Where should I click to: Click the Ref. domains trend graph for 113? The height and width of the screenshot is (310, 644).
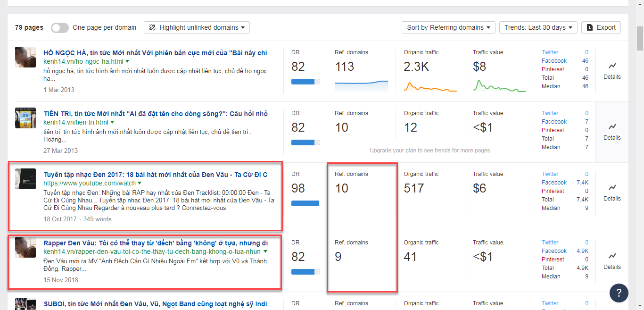(x=361, y=85)
